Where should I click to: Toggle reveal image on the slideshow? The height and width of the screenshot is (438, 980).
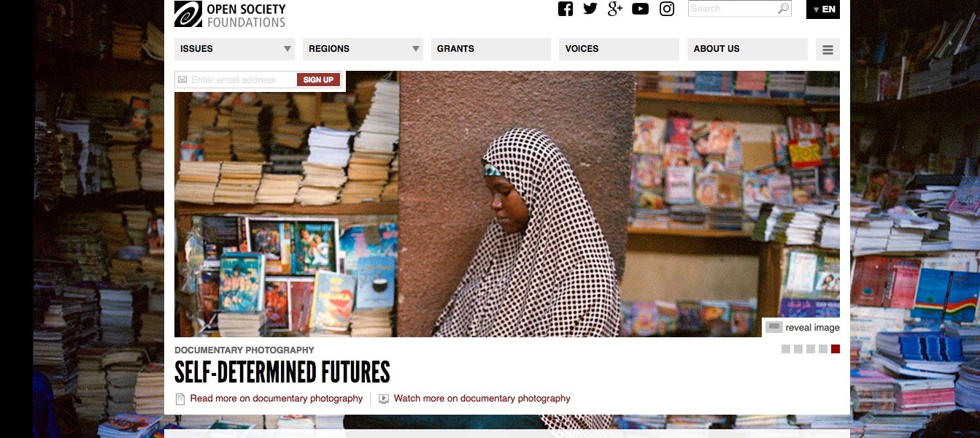802,327
